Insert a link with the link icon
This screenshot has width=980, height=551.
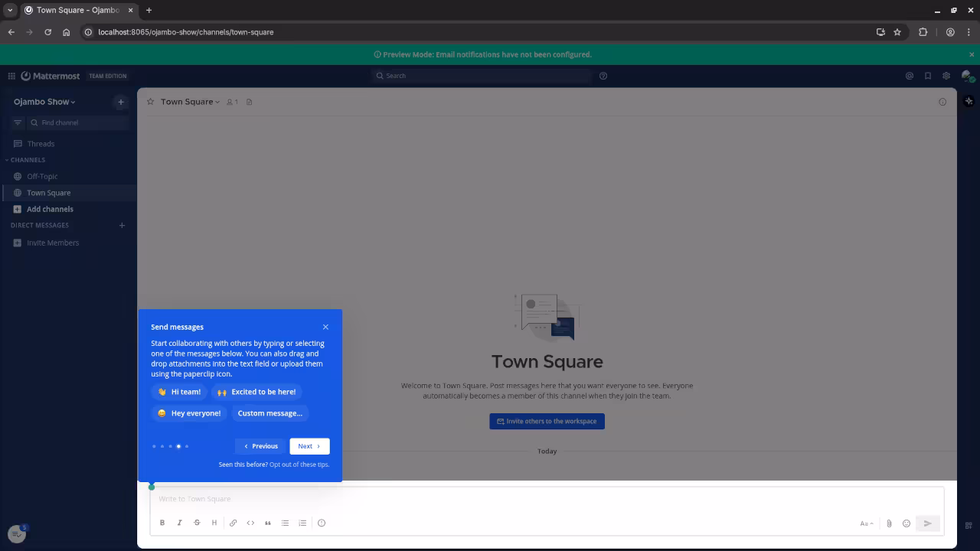tap(233, 523)
